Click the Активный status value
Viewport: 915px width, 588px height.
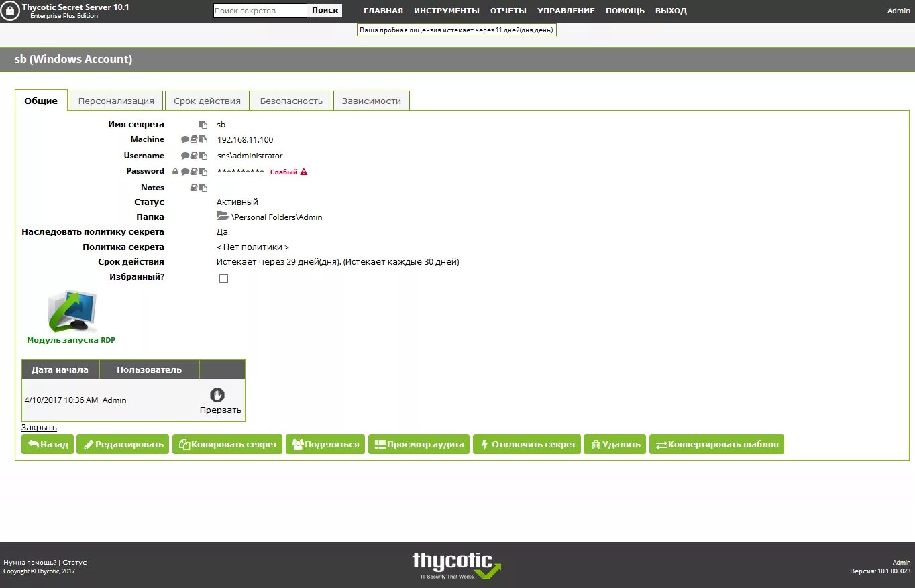(237, 202)
